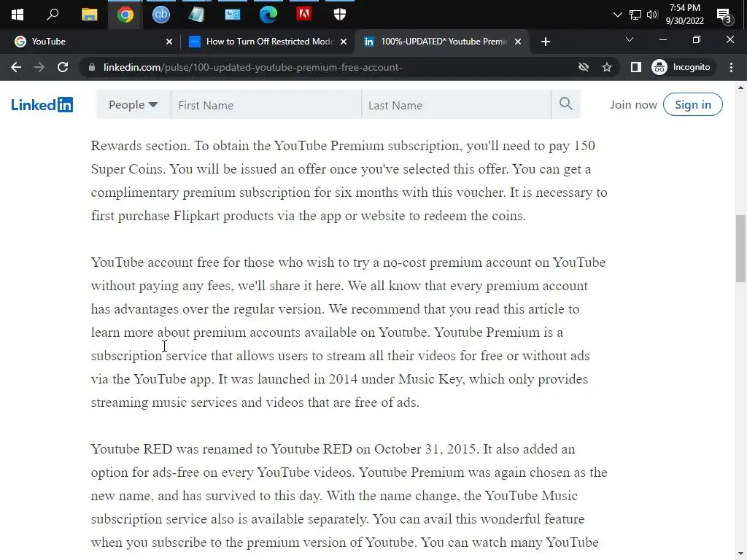The height and width of the screenshot is (560, 747).
Task: Open the Windows Start menu
Action: [18, 15]
